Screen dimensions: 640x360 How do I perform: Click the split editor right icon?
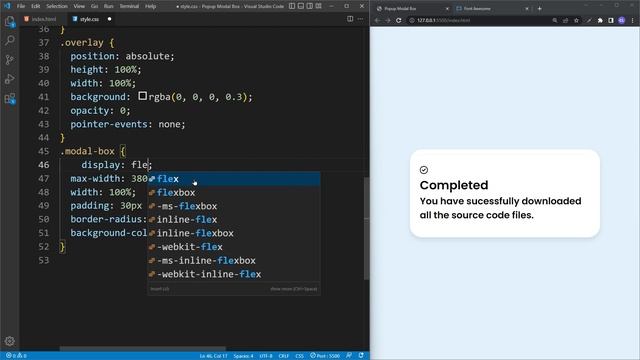350,19
